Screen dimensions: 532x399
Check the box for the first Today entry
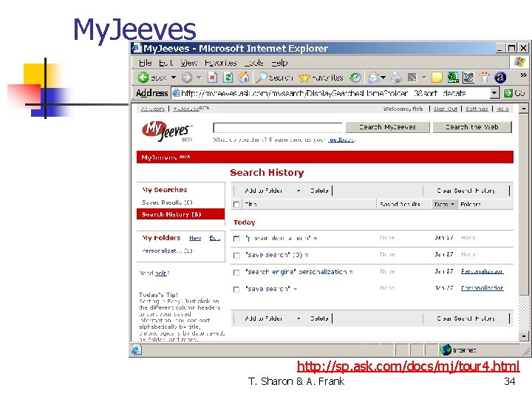click(236, 239)
